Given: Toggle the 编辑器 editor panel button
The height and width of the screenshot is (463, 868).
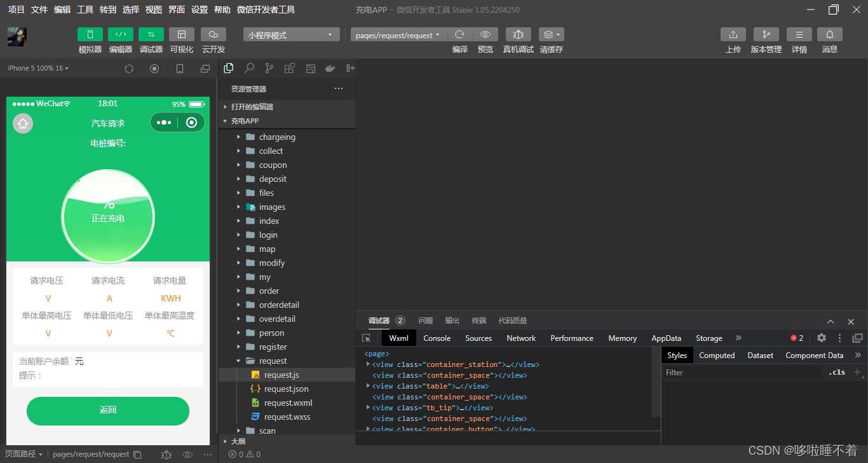Looking at the screenshot, I should 121,34.
